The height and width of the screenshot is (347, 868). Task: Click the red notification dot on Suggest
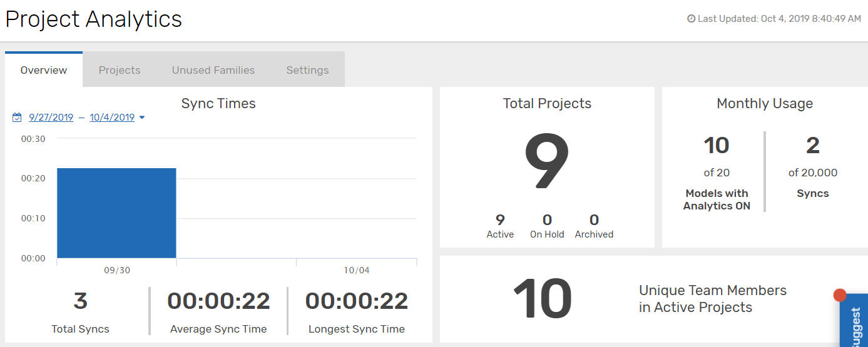point(840,295)
